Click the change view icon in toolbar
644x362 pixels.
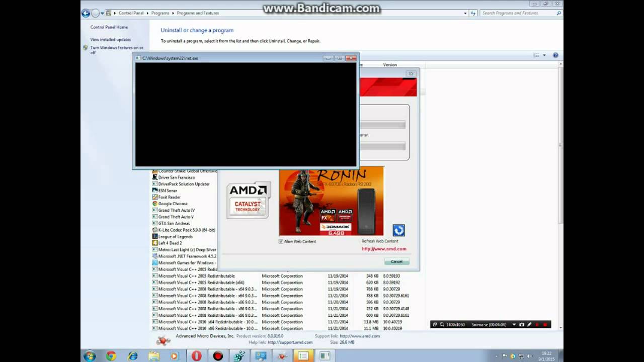coord(536,55)
